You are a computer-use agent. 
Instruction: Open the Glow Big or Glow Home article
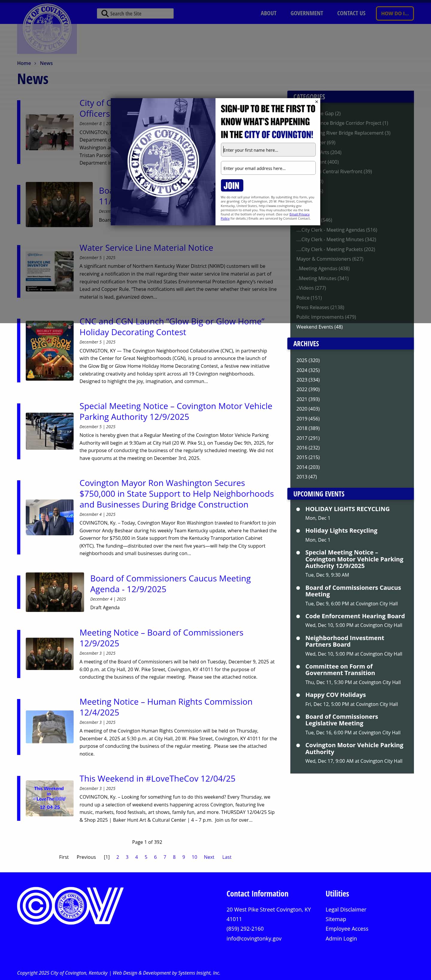point(172,327)
